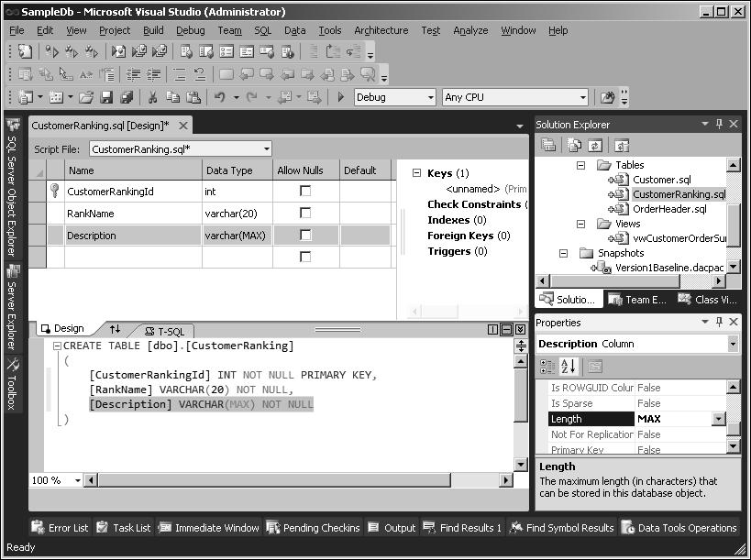
Task: Switch to the Team Explorer tab
Action: click(x=637, y=300)
